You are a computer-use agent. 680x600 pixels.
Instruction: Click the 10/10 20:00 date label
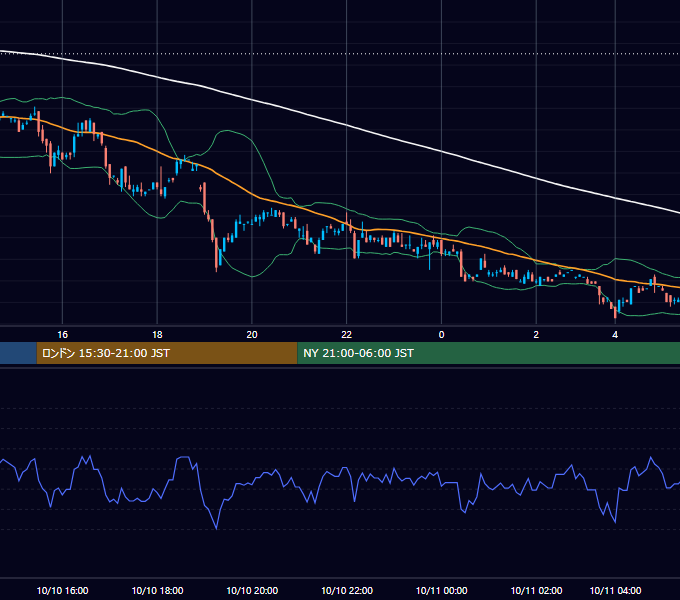[x=252, y=590]
